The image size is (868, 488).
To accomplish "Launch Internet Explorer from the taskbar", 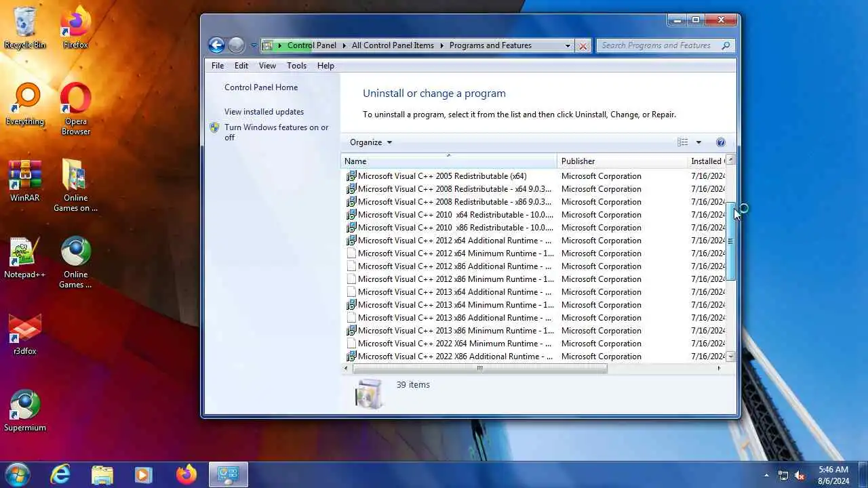I will [x=60, y=474].
